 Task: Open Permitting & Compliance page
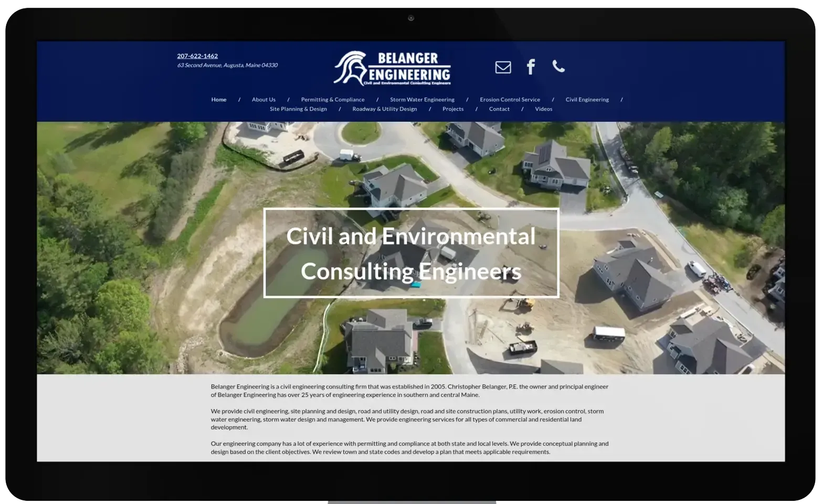pyautogui.click(x=333, y=100)
